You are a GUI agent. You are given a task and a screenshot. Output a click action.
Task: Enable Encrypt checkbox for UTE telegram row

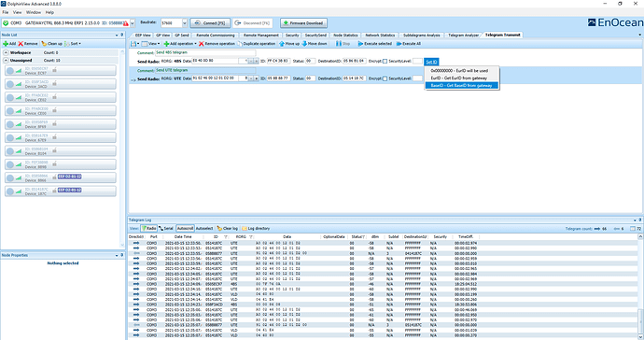pos(385,78)
